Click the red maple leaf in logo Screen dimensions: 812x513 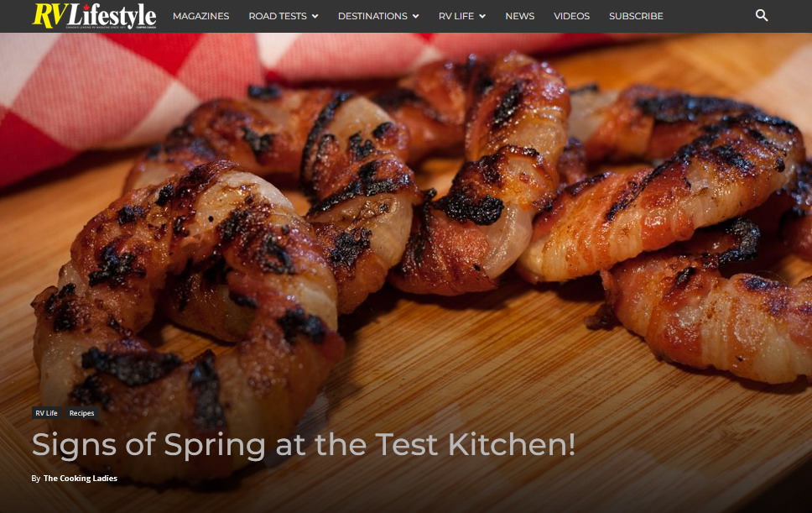point(86,7)
